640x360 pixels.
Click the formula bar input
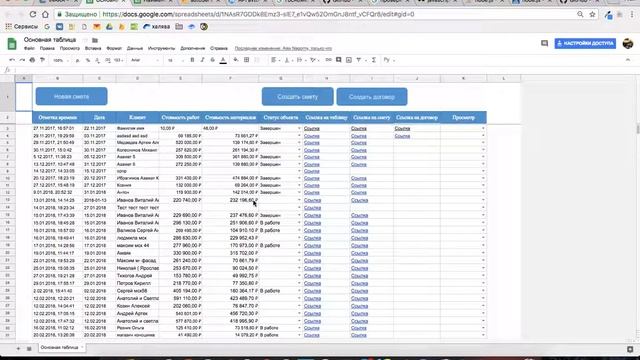tap(327, 70)
